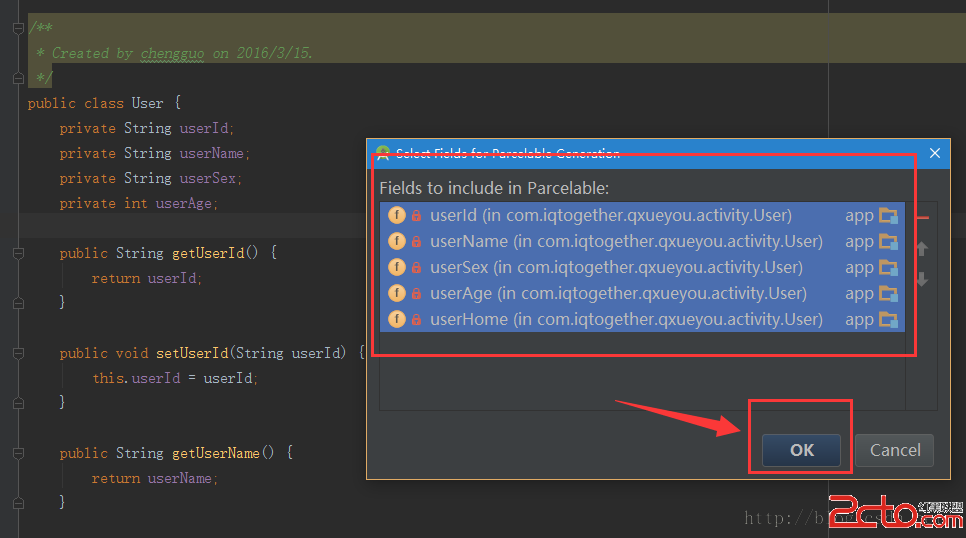Collapse the setUserId method fold marker

(18, 353)
